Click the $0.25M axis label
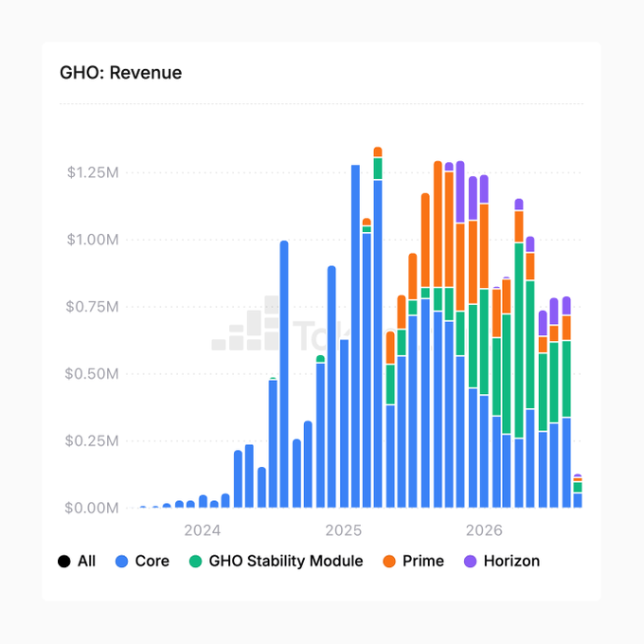Image resolution: width=644 pixels, height=644 pixels. (x=92, y=441)
